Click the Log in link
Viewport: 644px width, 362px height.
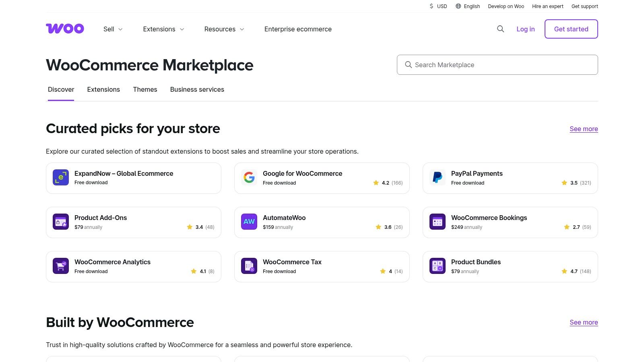pyautogui.click(x=526, y=29)
